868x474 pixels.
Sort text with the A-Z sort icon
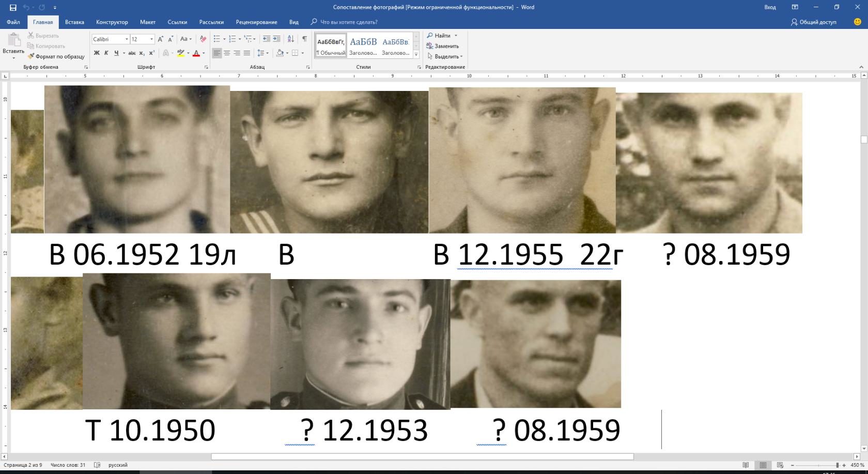[x=291, y=39]
